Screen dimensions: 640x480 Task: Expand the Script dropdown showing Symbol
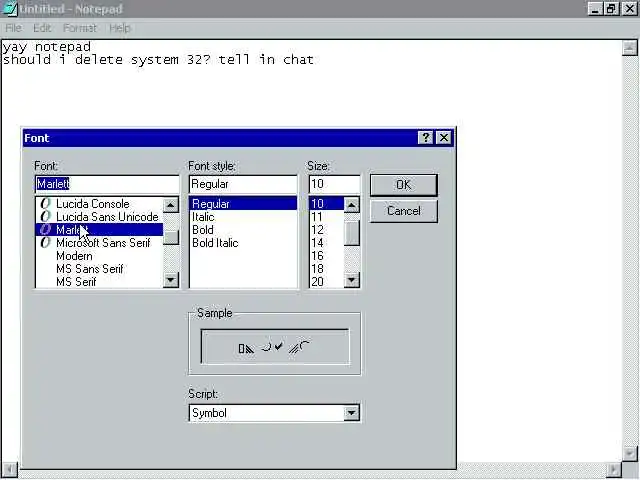[351, 413]
